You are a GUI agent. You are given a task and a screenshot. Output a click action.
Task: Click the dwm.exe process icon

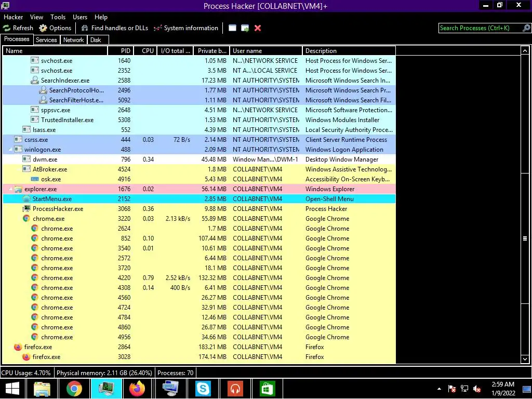click(x=26, y=159)
